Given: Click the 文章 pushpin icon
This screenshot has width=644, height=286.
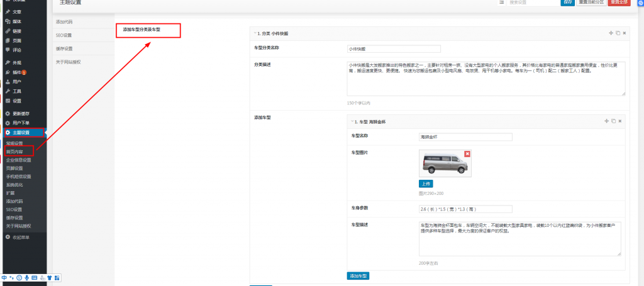Looking at the screenshot, I should (8, 12).
